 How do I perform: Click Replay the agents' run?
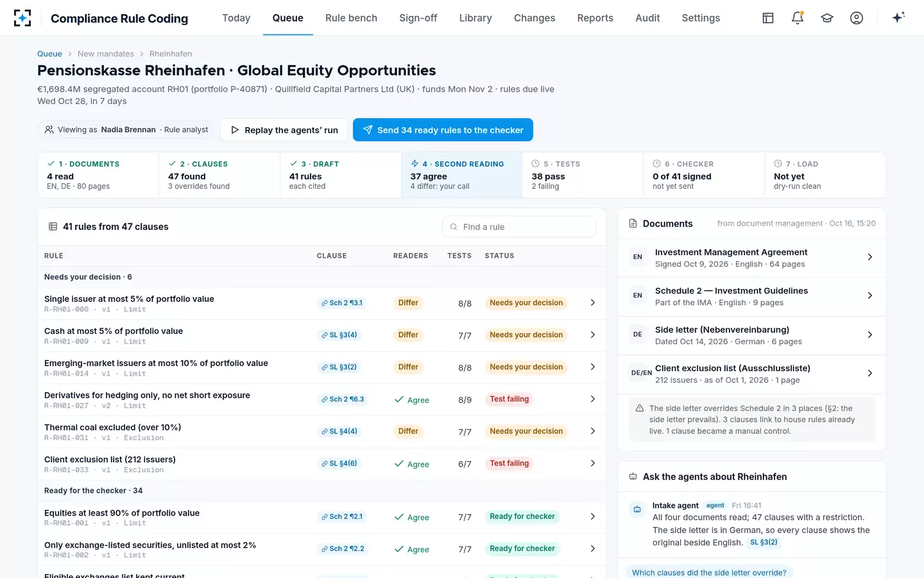[284, 130]
